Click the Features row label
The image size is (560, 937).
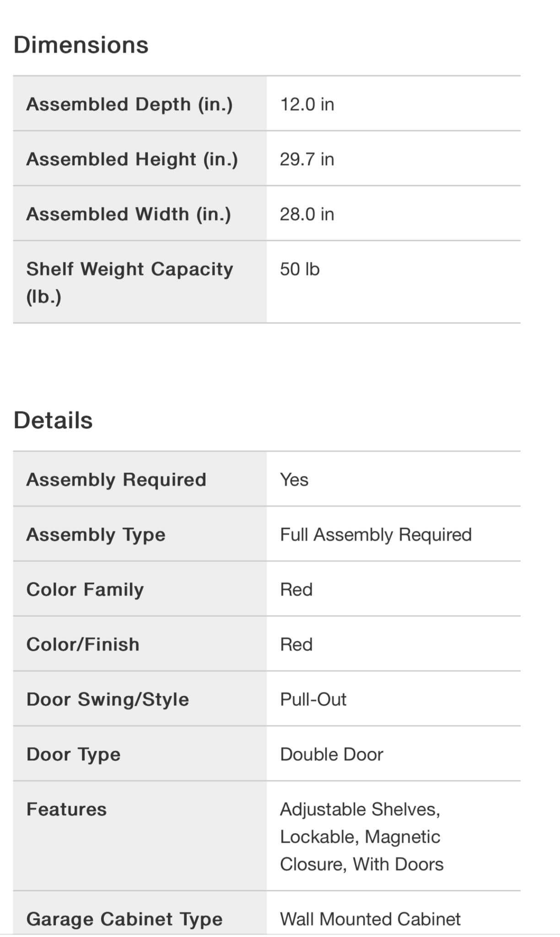click(67, 809)
